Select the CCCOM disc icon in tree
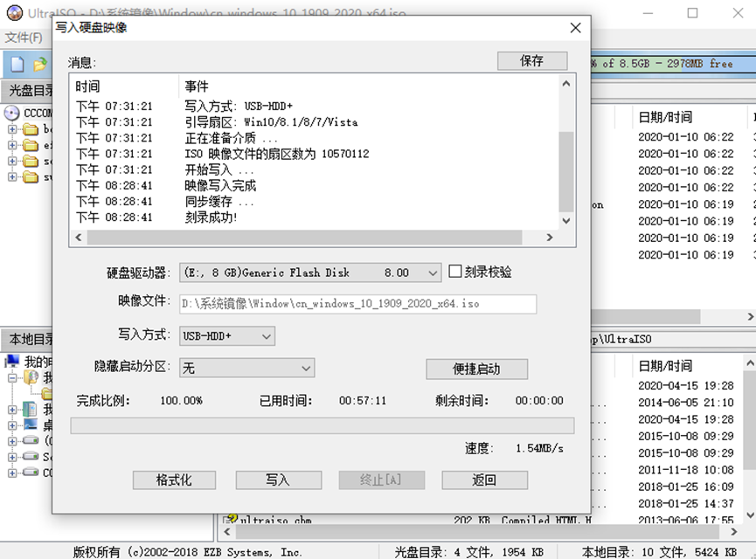756x559 pixels. [11, 114]
